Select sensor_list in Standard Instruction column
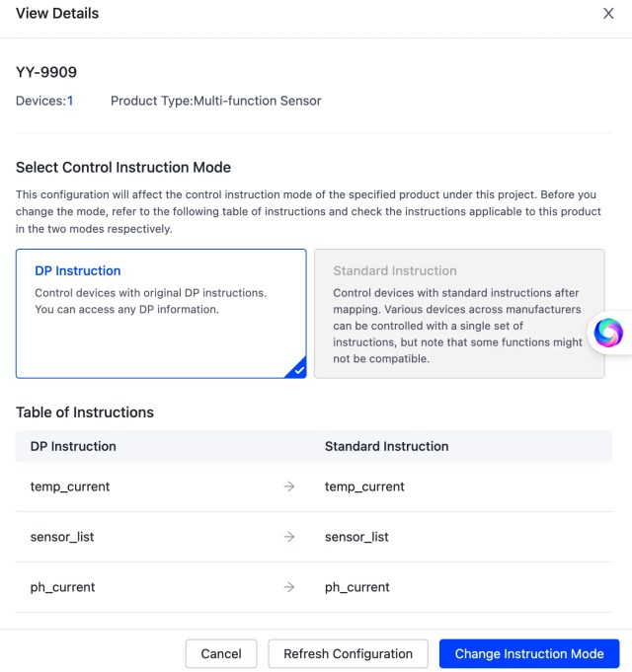The image size is (632, 672). coord(356,537)
